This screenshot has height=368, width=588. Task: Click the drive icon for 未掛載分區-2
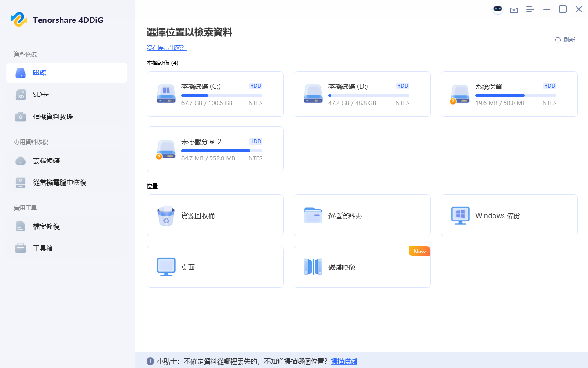pos(166,150)
